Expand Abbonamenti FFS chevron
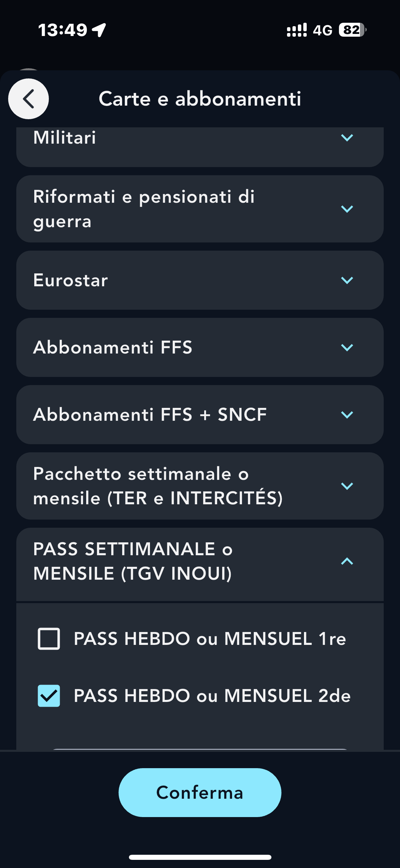 click(347, 347)
